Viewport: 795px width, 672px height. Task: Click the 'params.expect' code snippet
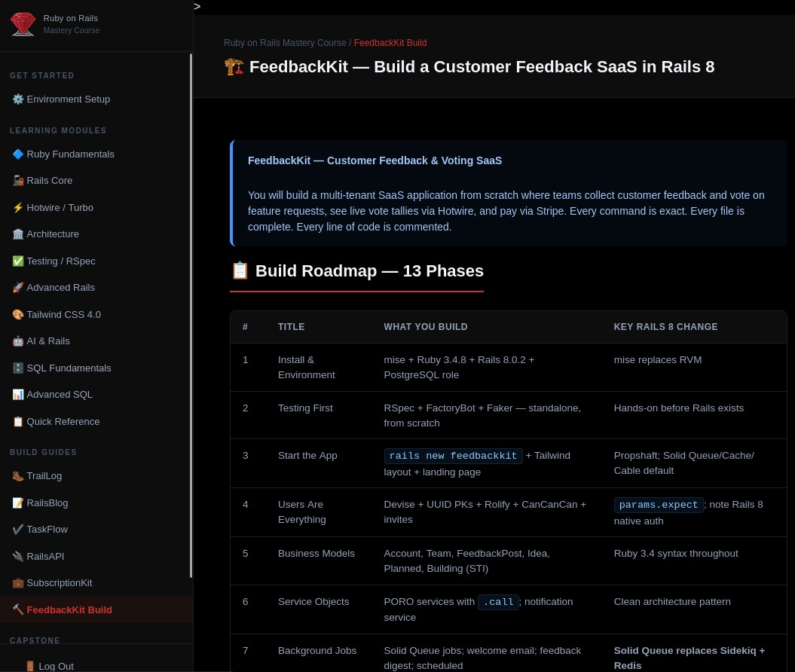pyautogui.click(x=659, y=505)
